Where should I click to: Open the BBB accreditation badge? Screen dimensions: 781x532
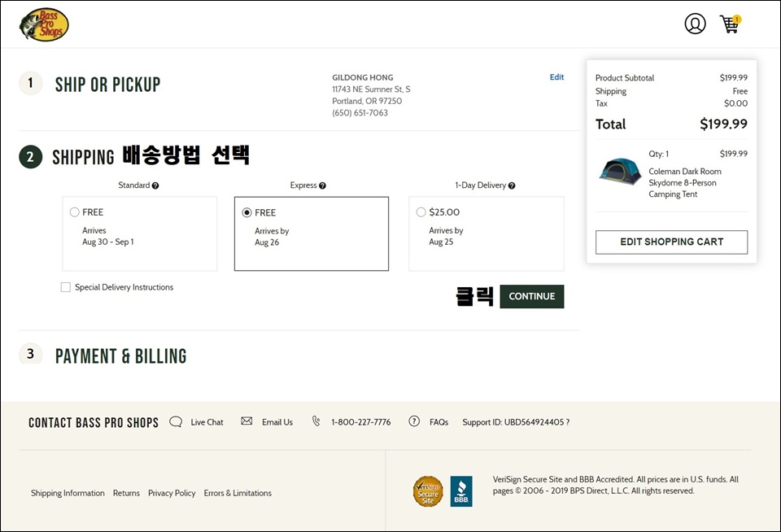click(461, 491)
